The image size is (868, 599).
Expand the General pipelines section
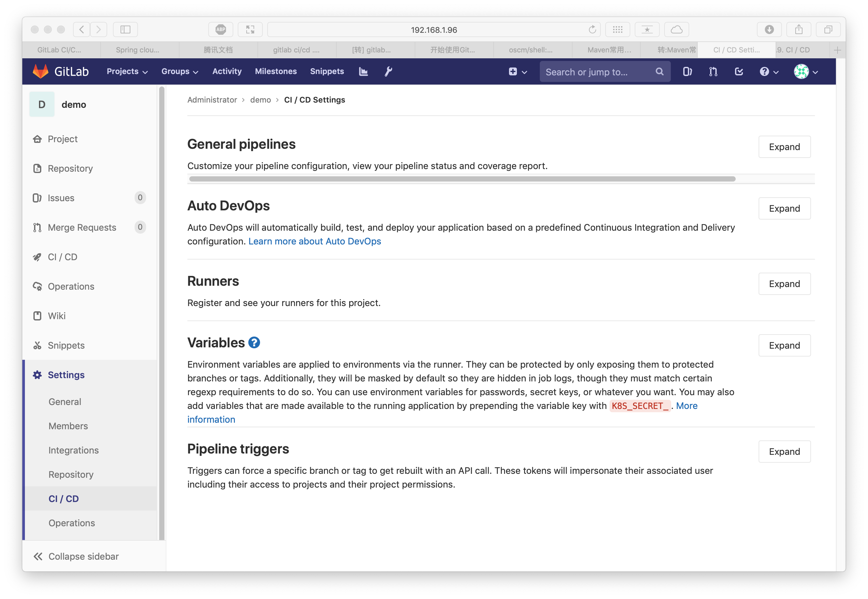[x=784, y=147]
